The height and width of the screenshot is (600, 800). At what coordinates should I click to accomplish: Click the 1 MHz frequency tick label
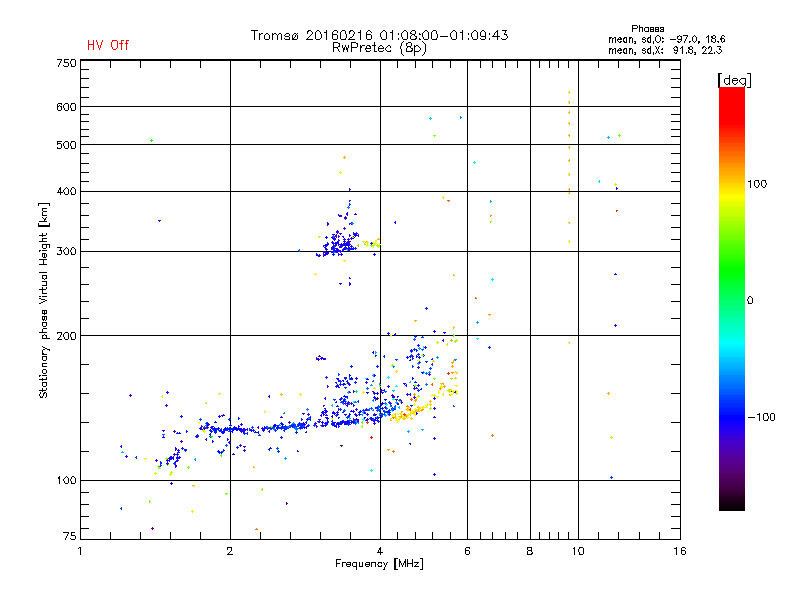point(80,551)
